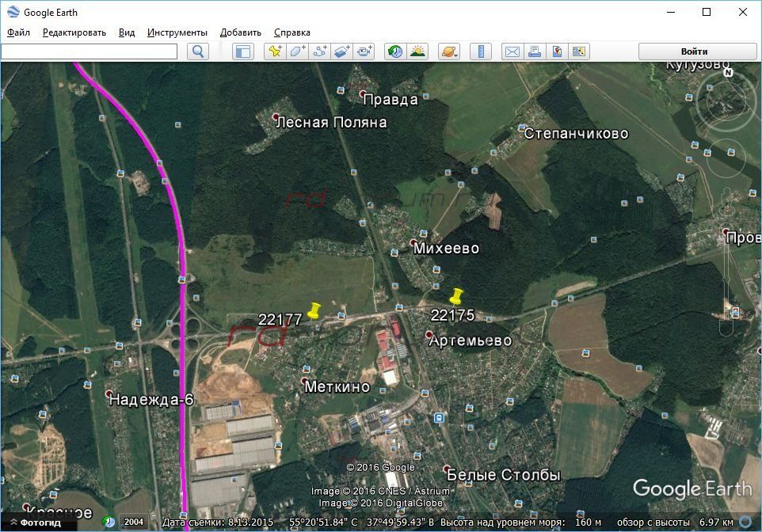Click the Войти sign-in button

(694, 51)
